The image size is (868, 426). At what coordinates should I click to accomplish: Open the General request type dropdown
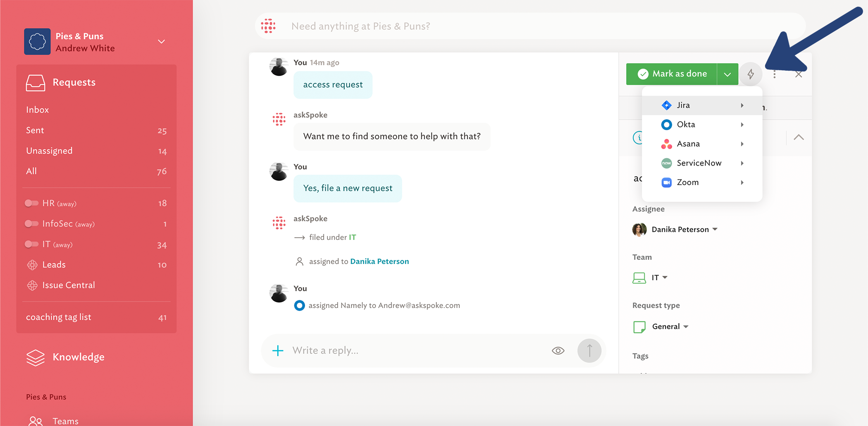686,327
